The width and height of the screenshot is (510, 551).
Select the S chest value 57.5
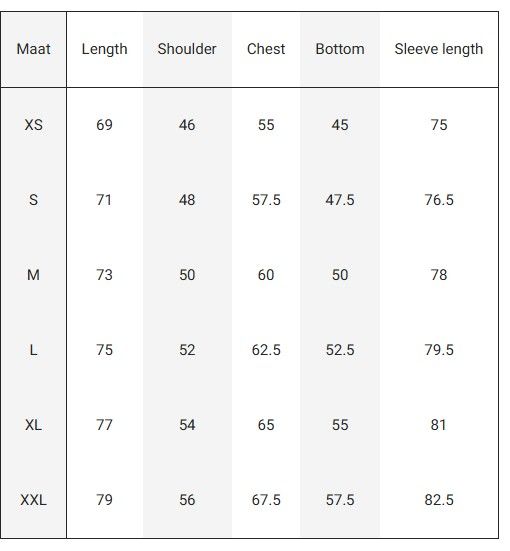point(266,200)
